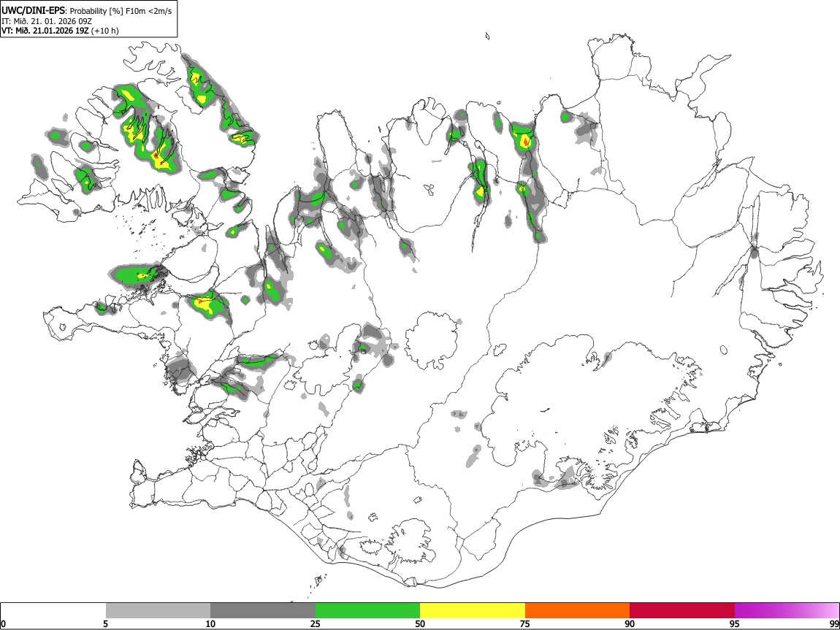The image size is (840, 630).
Task: Click the 'VT: Mið. 21.01.2026 19Z' line
Action: coord(45,31)
